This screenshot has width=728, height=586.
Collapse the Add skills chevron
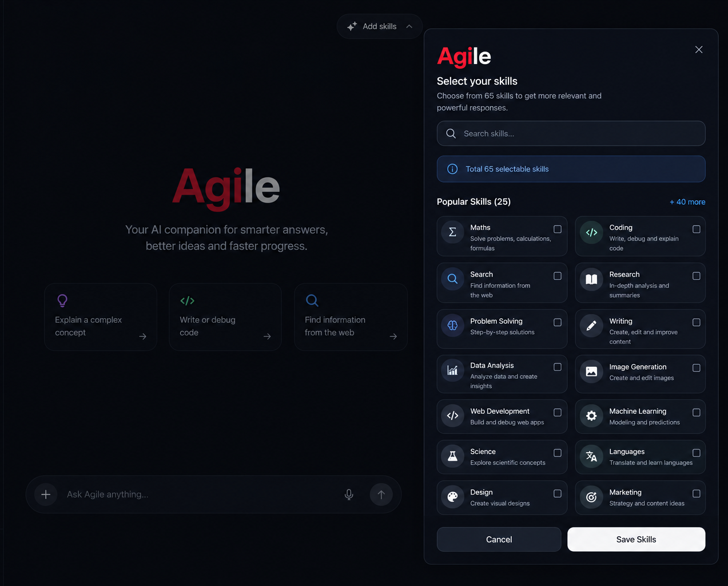(409, 26)
